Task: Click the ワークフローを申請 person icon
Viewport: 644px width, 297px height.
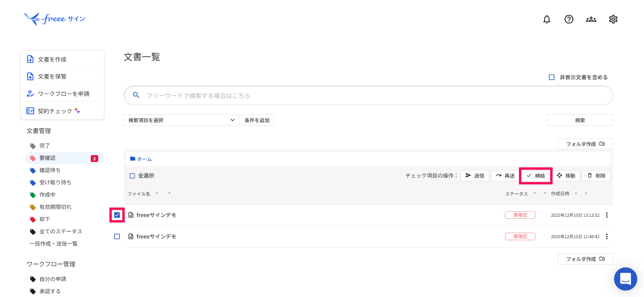Action: [30, 94]
